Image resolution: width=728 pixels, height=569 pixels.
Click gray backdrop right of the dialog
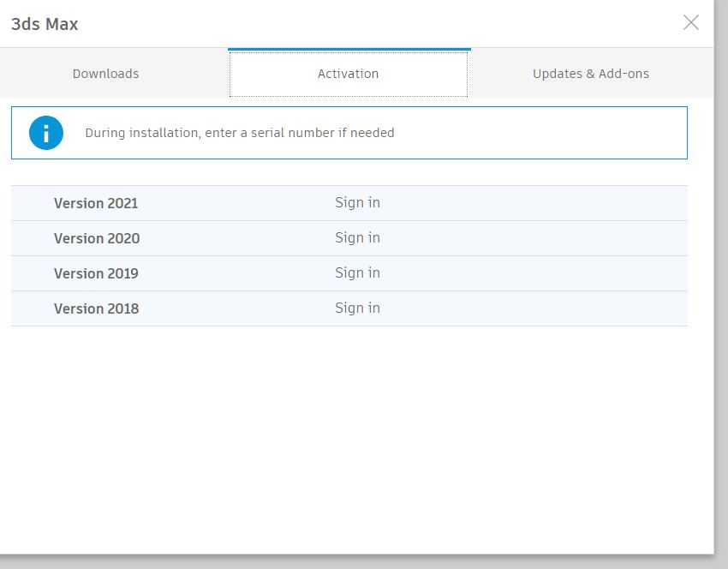[721, 279]
